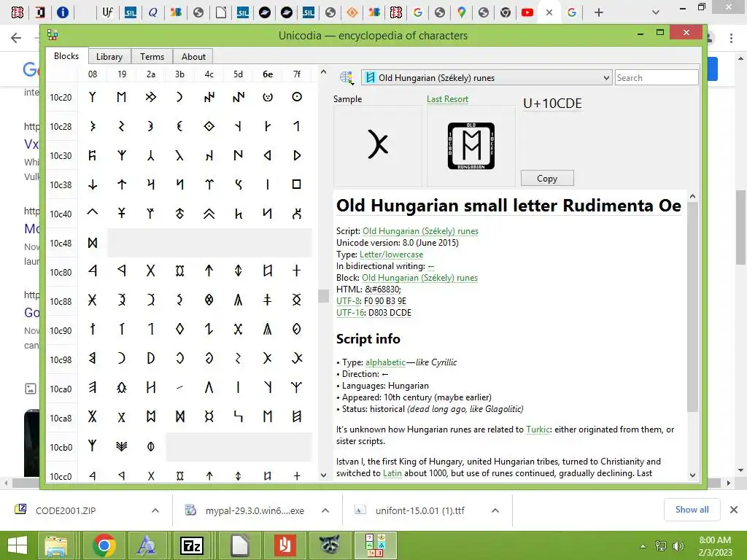The height and width of the screenshot is (560, 747).
Task: Show hidden system tray icons
Action: (643, 546)
